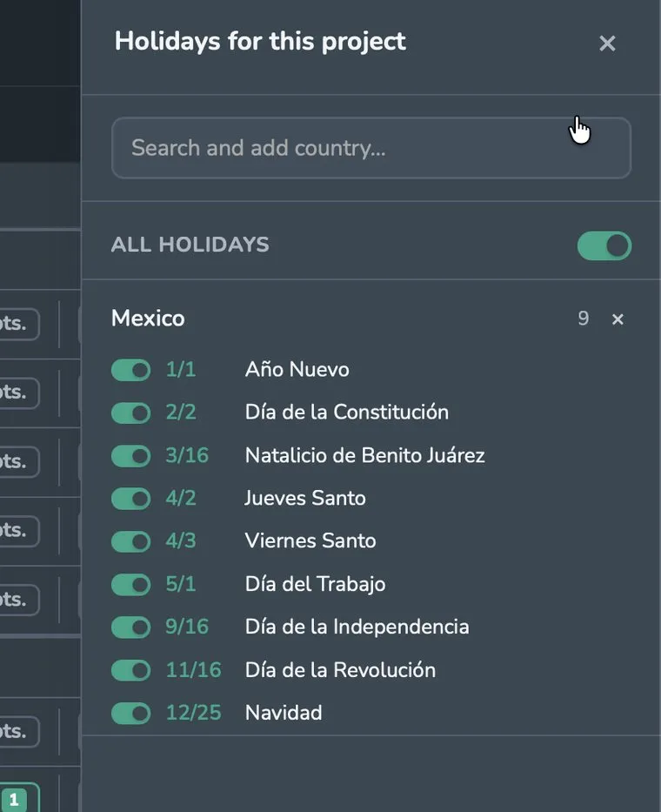
Task: Click Día de la Revolución text
Action: [340, 669]
